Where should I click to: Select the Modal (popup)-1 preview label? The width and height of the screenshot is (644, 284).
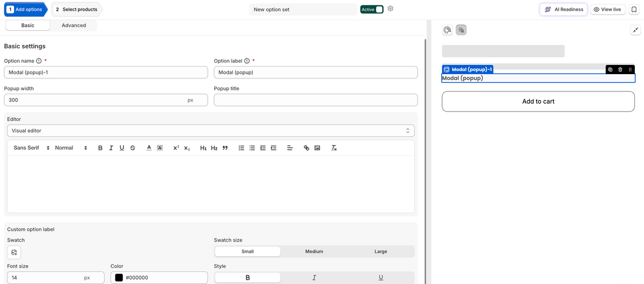tap(467, 69)
